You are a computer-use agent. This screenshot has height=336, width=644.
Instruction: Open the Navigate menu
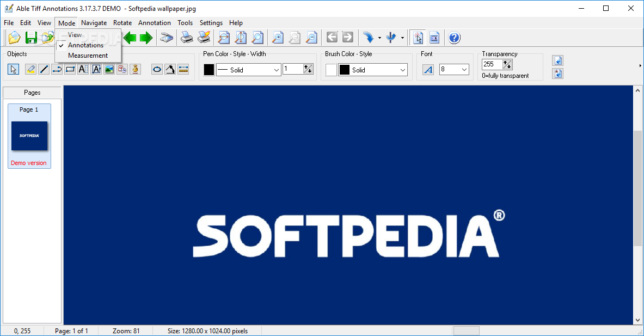click(94, 23)
